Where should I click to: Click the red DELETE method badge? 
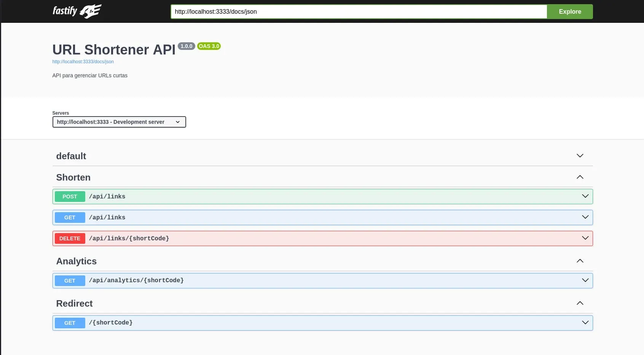pyautogui.click(x=70, y=238)
